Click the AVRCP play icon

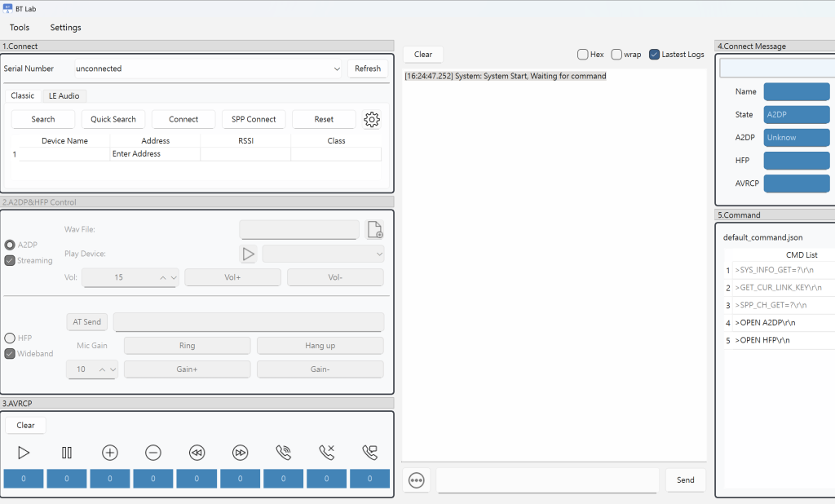click(x=24, y=453)
